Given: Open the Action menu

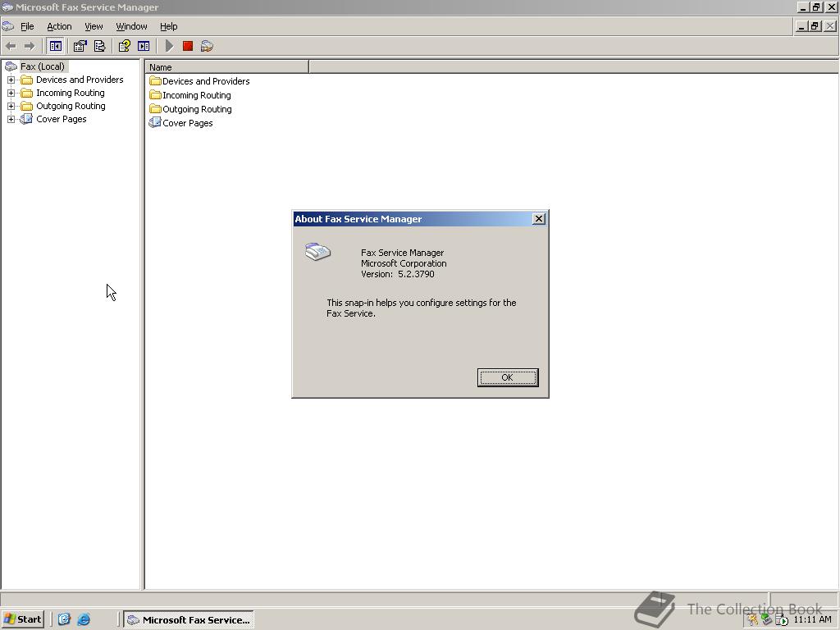Looking at the screenshot, I should (59, 26).
